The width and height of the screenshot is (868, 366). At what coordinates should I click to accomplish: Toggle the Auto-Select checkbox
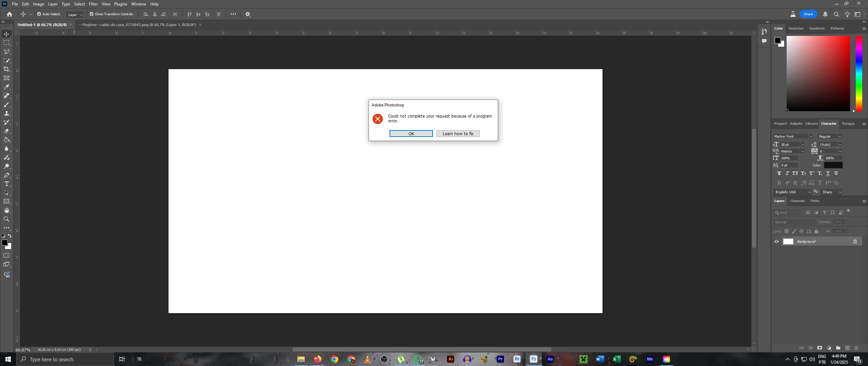coord(39,14)
